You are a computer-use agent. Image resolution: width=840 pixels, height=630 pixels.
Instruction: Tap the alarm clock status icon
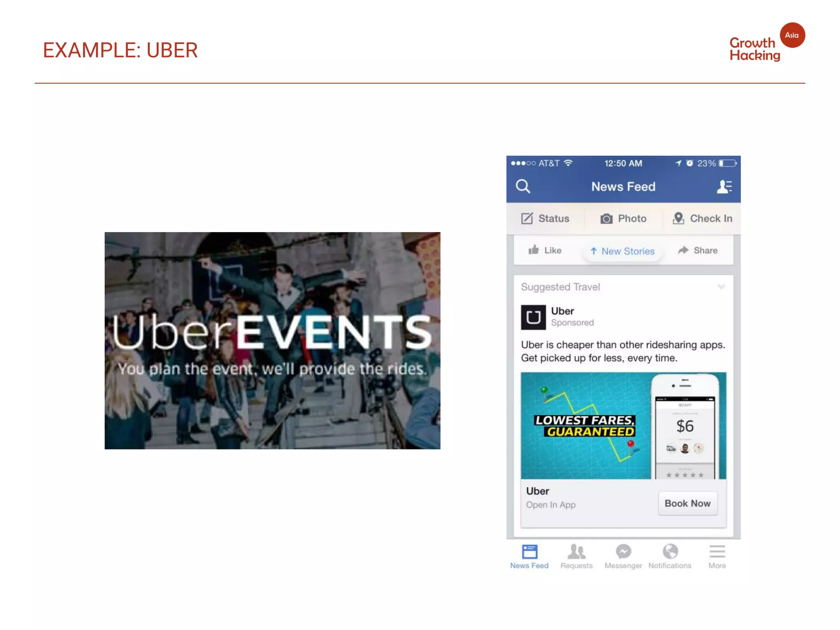tap(690, 163)
